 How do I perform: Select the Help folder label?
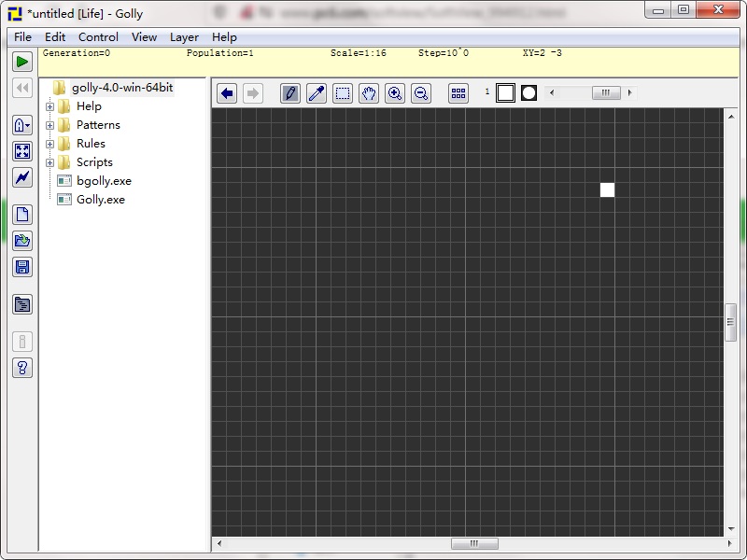coord(89,106)
